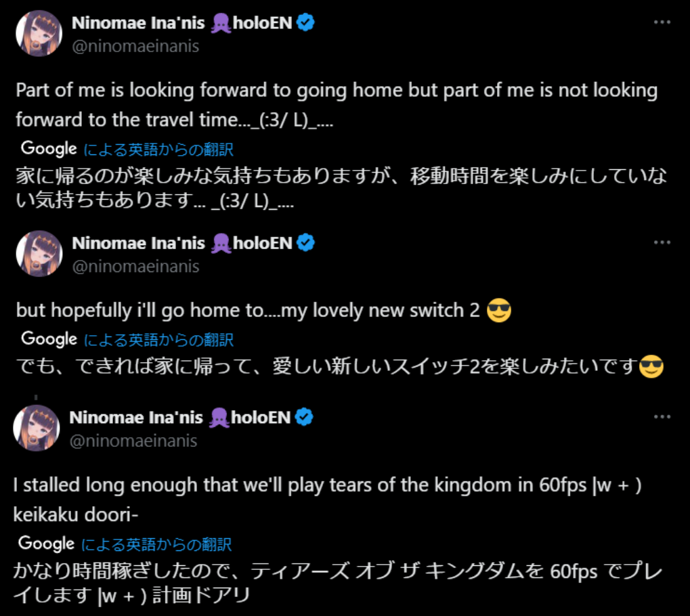Click the octopus emoji in second tweet's name
Screen dimensions: 690x616
pos(221,243)
